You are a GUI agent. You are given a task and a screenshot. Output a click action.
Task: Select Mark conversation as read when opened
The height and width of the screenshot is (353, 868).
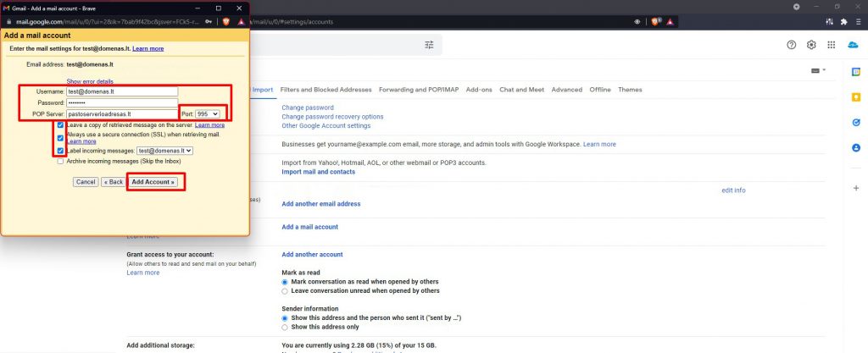click(285, 282)
